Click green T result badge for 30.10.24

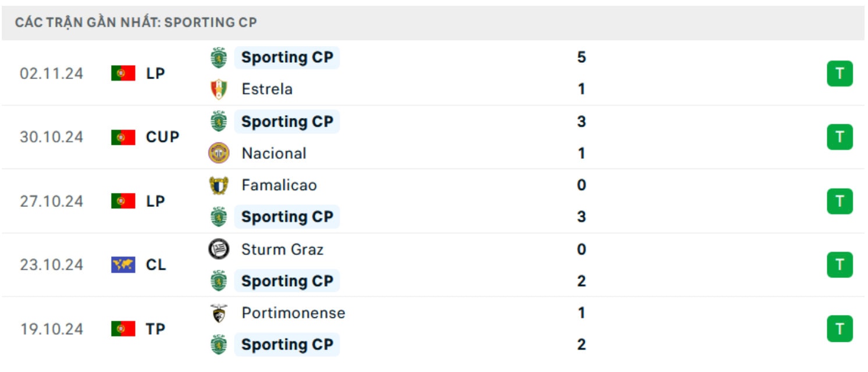pos(839,137)
